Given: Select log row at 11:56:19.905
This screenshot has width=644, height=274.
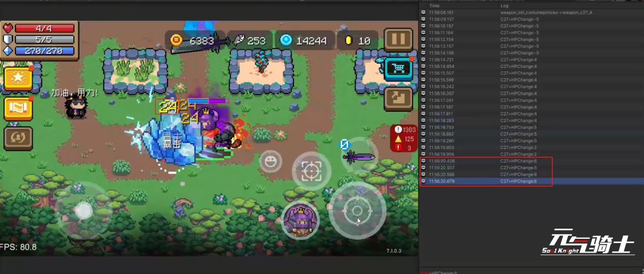Looking at the screenshot, I should pyautogui.click(x=532, y=148).
